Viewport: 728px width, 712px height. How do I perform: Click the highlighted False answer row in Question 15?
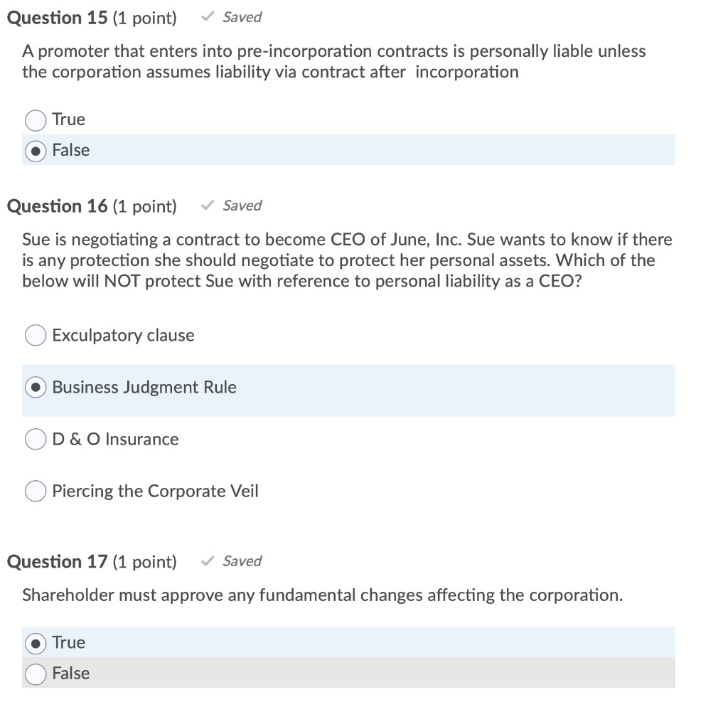tap(348, 150)
